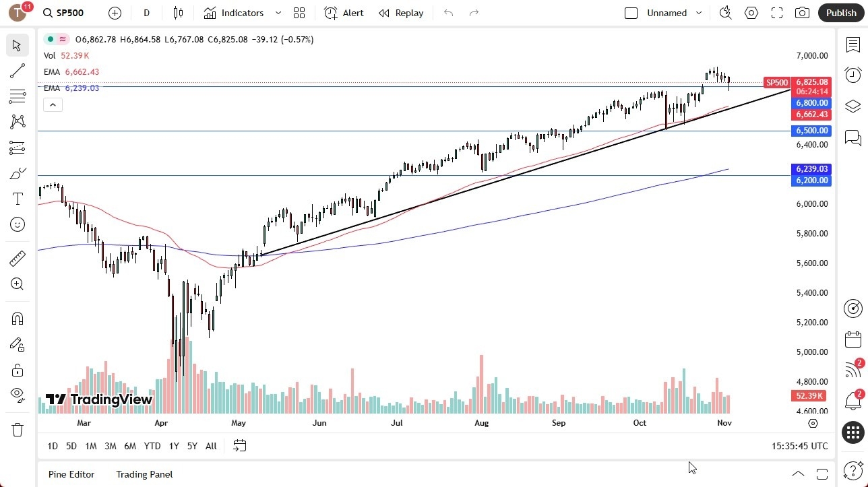
Task: Select the trend line drawing tool
Action: 17,71
